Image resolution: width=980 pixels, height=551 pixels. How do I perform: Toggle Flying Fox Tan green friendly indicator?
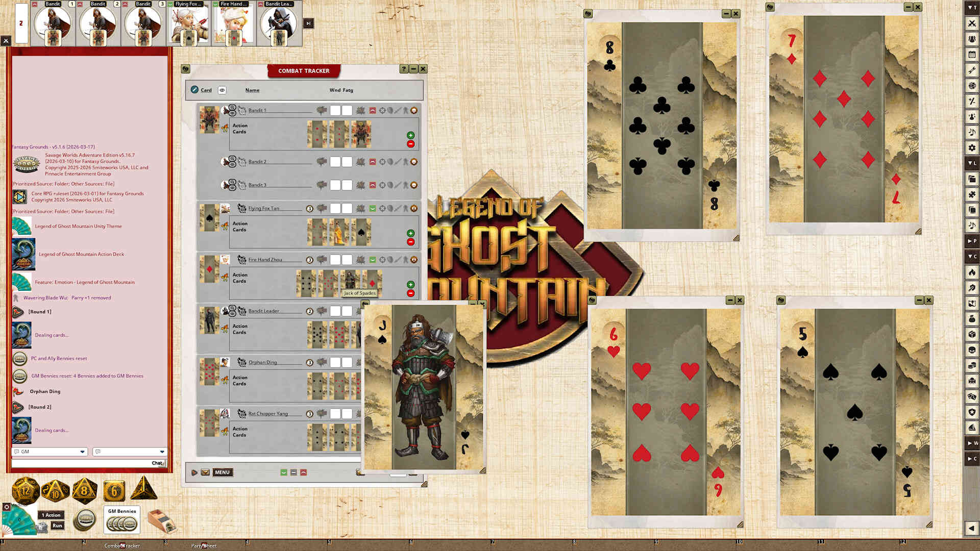tap(373, 208)
